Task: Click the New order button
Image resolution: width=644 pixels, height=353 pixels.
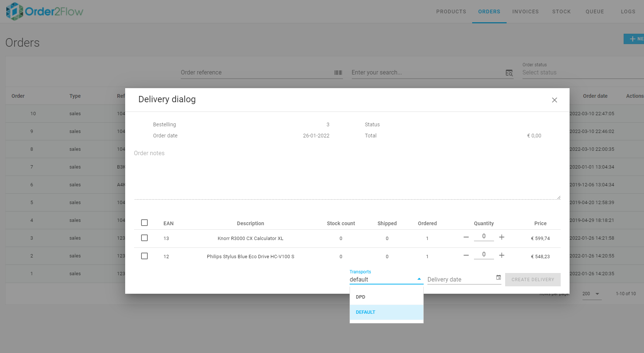Action: tap(634, 39)
